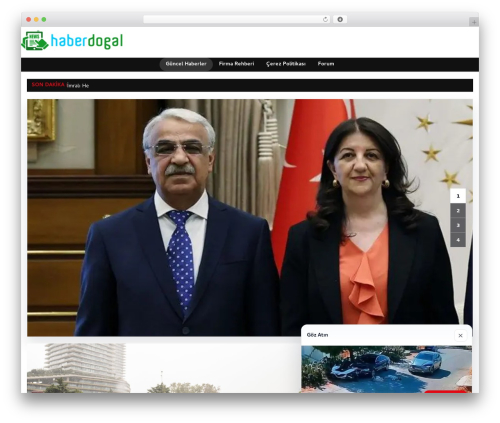Image resolution: width=500 pixels, height=423 pixels.
Task: Click the SON DAKİKA ticker label
Action: (x=48, y=85)
